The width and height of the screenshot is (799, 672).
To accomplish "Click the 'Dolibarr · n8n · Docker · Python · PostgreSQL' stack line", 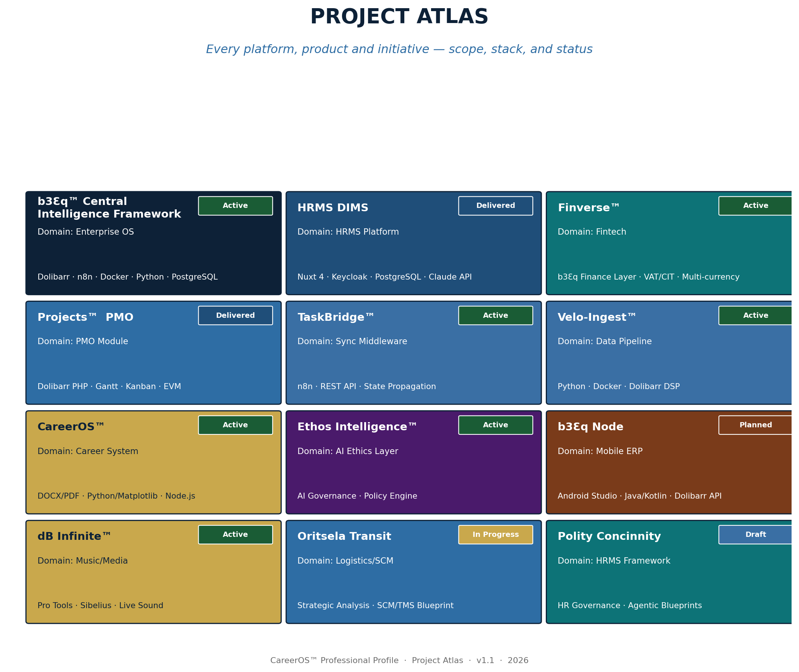I will click(127, 277).
